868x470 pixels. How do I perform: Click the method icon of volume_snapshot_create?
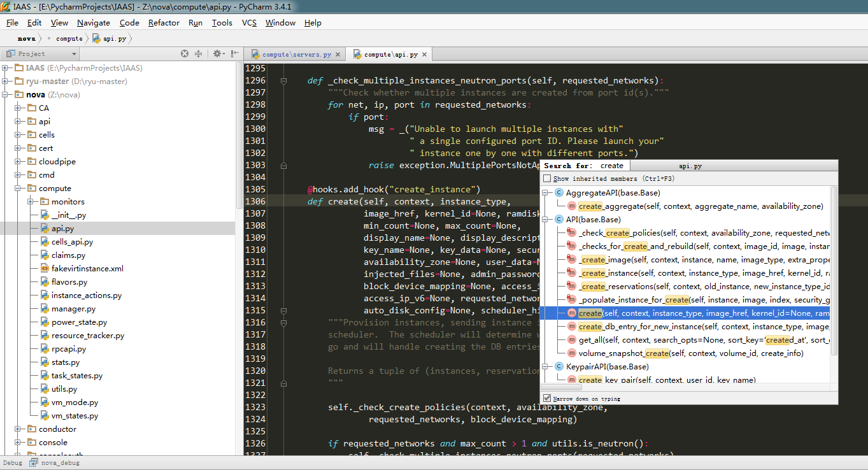tap(572, 353)
